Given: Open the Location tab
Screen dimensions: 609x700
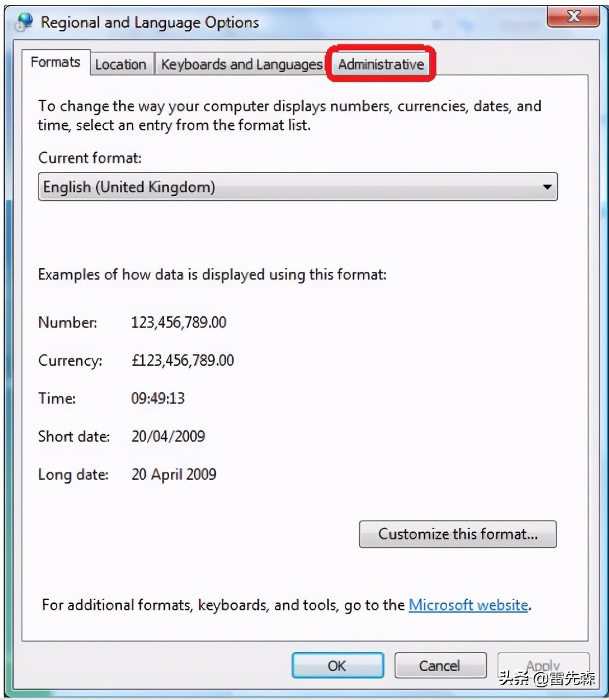Looking at the screenshot, I should click(120, 64).
